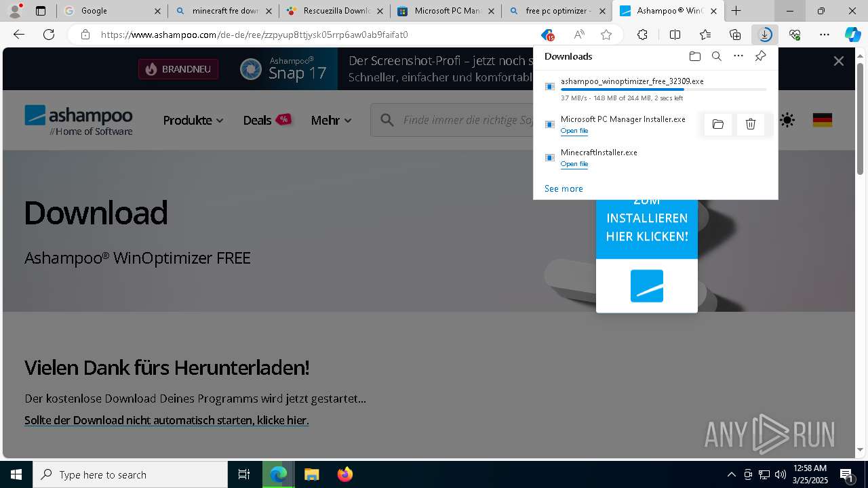Image resolution: width=868 pixels, height=488 pixels.
Task: Add page to favorites star icon
Action: click(606, 35)
